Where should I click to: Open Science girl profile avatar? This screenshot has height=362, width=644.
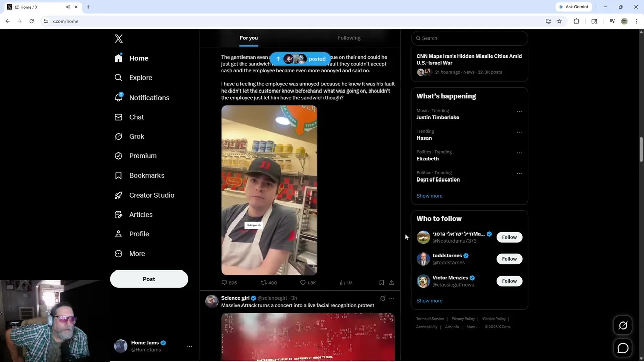coord(212,301)
